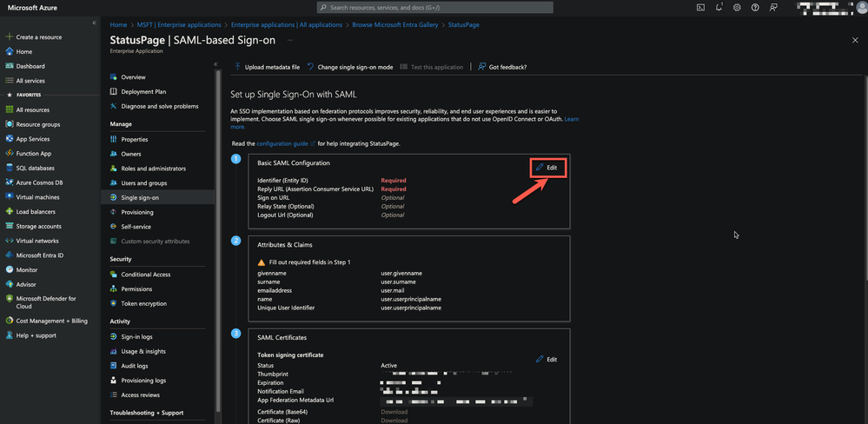The height and width of the screenshot is (424, 868).
Task: Open Browse Microsoft Entra Gallery breadcrumb
Action: tap(395, 25)
